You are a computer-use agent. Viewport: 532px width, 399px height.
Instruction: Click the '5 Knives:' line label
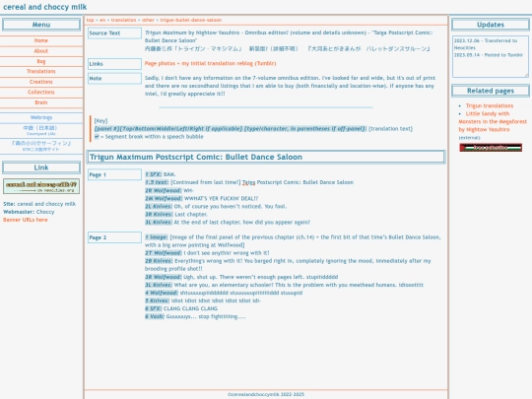[x=157, y=300]
